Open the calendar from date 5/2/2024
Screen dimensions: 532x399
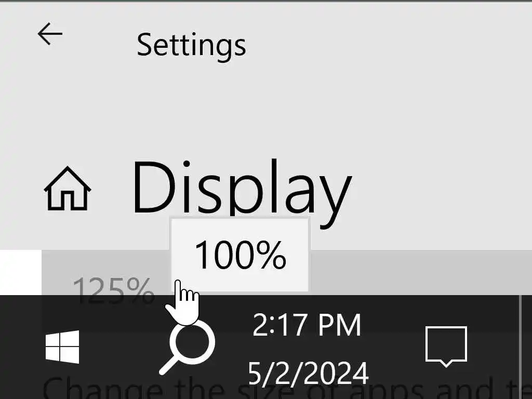(x=308, y=374)
